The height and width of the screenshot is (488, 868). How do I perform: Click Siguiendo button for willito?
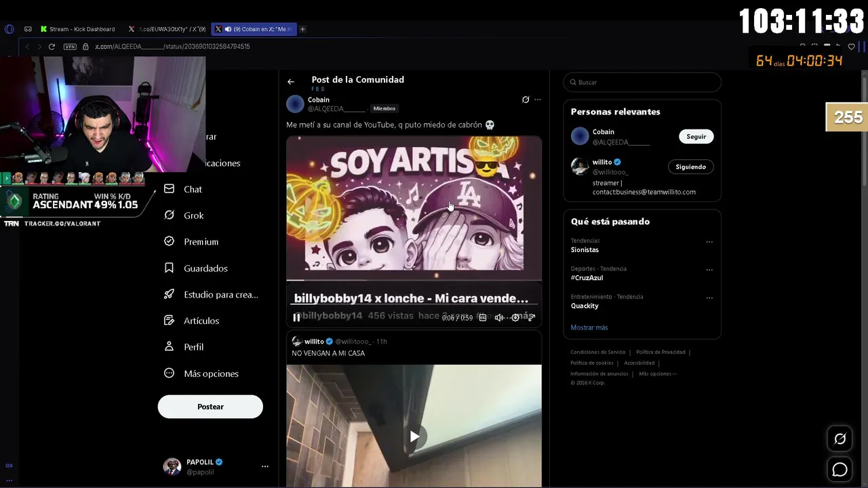(690, 167)
